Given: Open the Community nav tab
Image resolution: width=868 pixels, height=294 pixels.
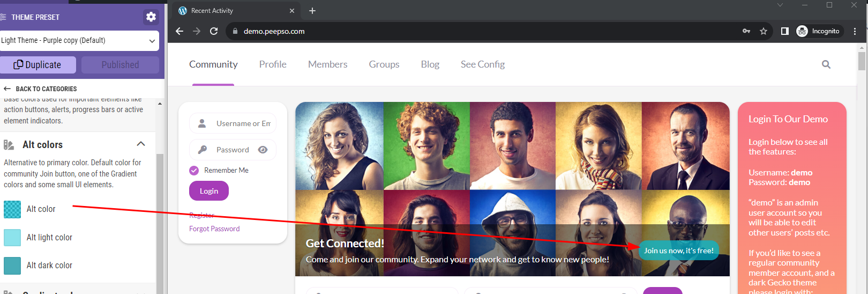Looking at the screenshot, I should point(213,64).
